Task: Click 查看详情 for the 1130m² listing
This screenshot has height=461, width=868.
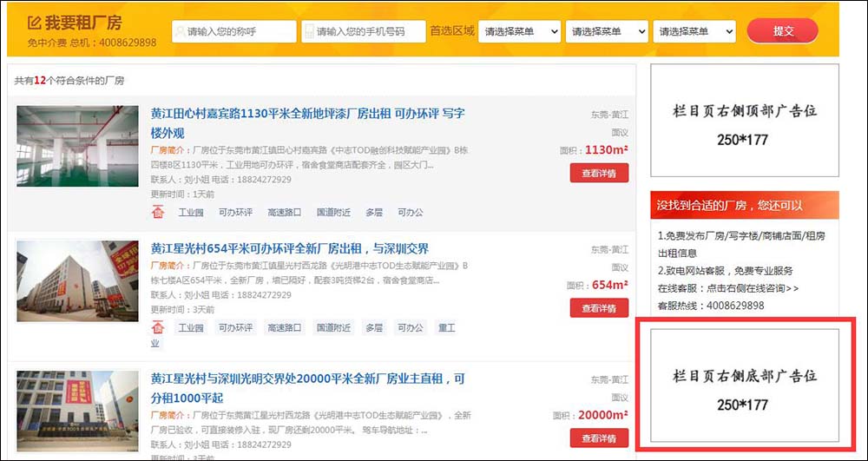Action: pyautogui.click(x=599, y=173)
